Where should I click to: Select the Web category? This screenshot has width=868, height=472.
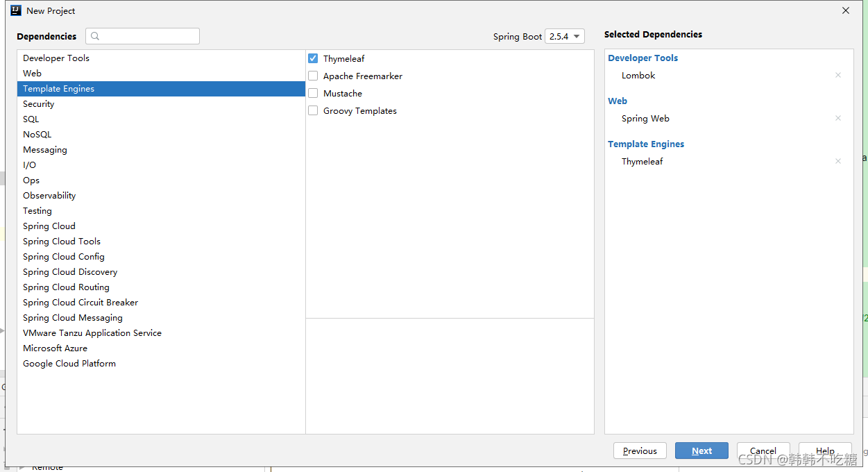point(161,74)
